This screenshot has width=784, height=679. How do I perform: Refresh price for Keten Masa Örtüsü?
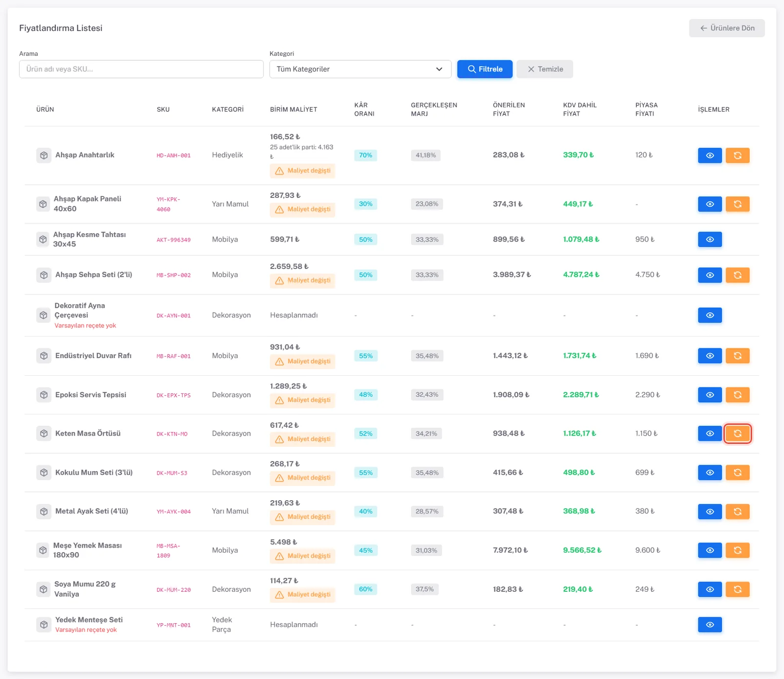737,434
